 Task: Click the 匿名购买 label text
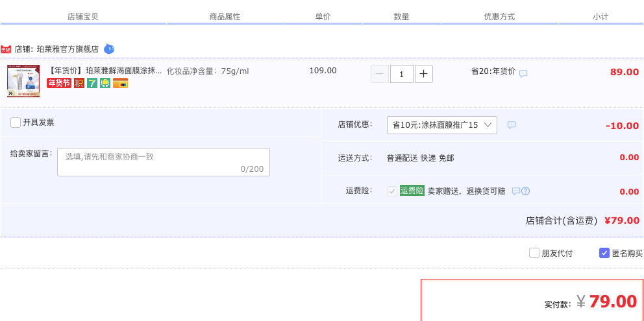(627, 254)
